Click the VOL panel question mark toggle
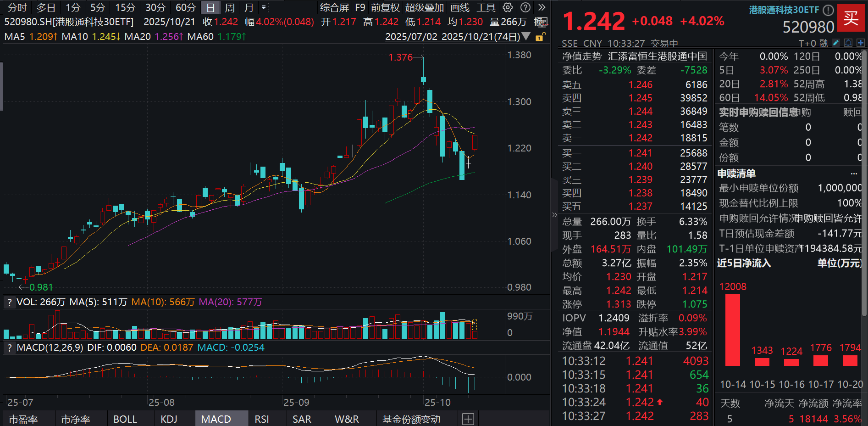 (9, 302)
